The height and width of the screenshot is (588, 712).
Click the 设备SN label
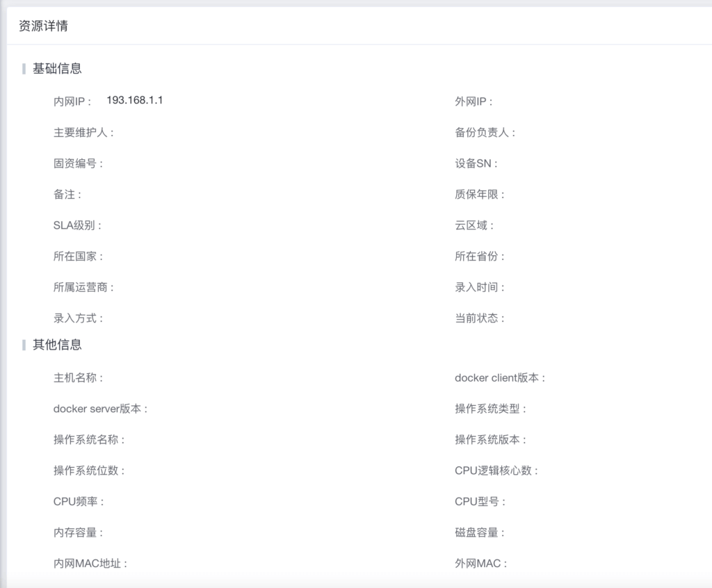(x=477, y=163)
